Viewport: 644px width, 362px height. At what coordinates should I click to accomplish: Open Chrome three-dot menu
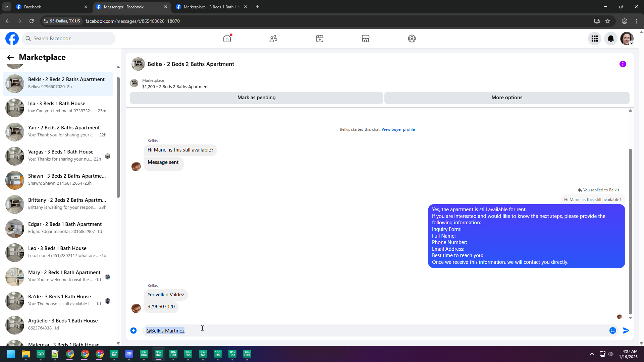click(x=637, y=21)
